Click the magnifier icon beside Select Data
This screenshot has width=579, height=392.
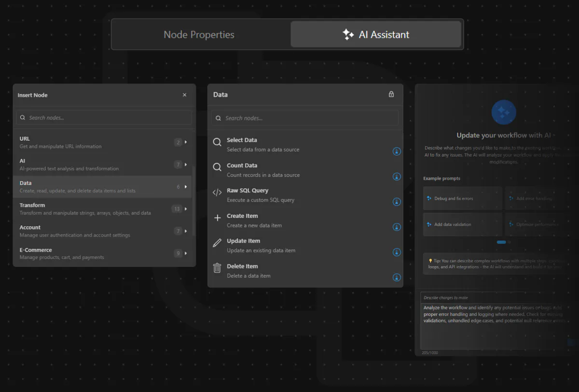point(217,142)
